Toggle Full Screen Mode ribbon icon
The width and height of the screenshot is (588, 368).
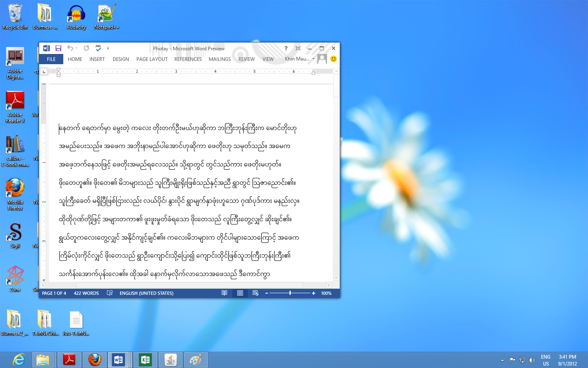point(298,48)
